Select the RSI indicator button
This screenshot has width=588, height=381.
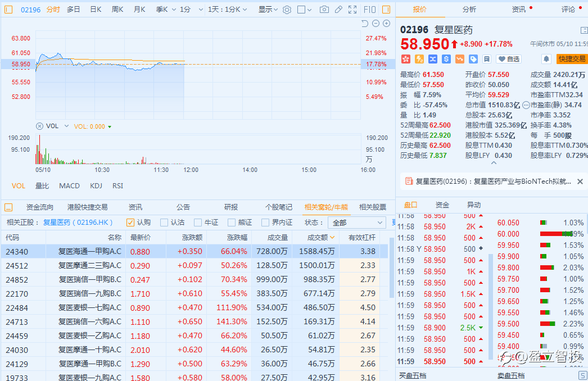click(117, 185)
